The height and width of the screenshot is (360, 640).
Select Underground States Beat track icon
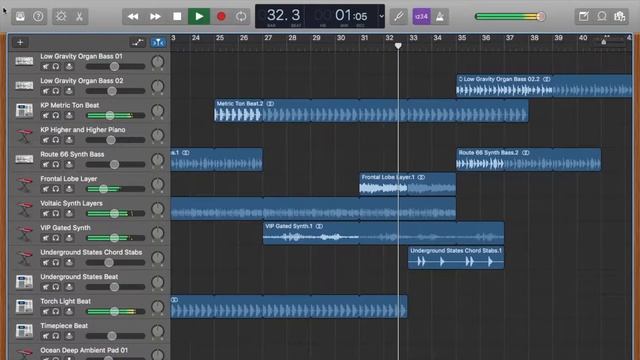tap(24, 282)
